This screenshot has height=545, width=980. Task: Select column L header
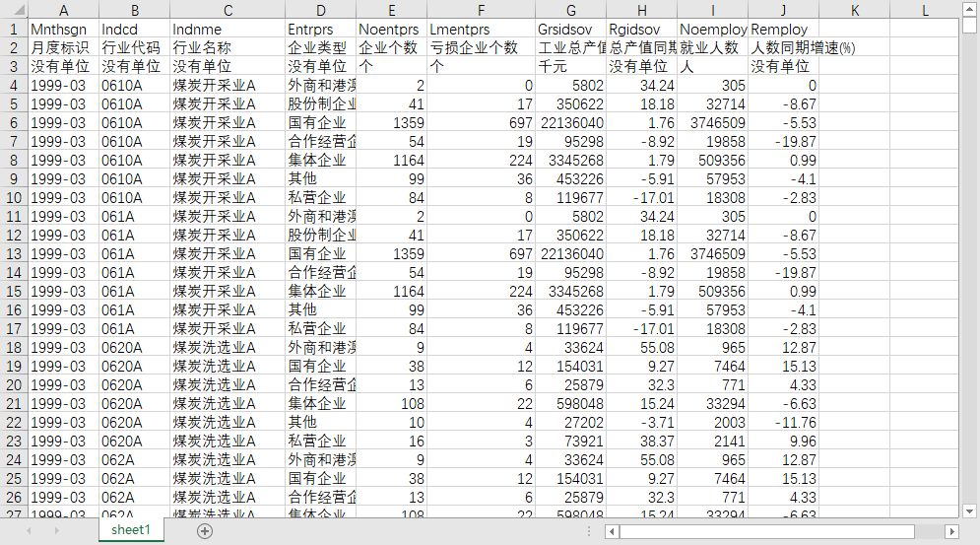[925, 10]
